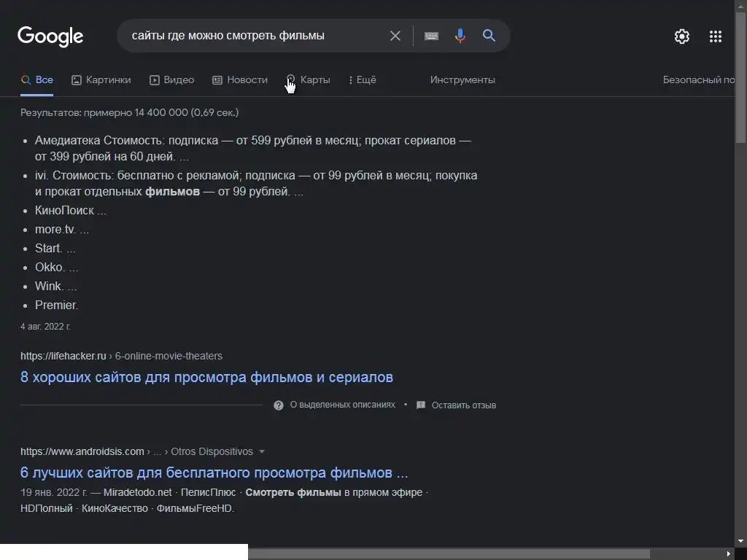Image resolution: width=747 pixels, height=560 pixels.
Task: Expand androidsis result options arrow
Action: coord(262,451)
